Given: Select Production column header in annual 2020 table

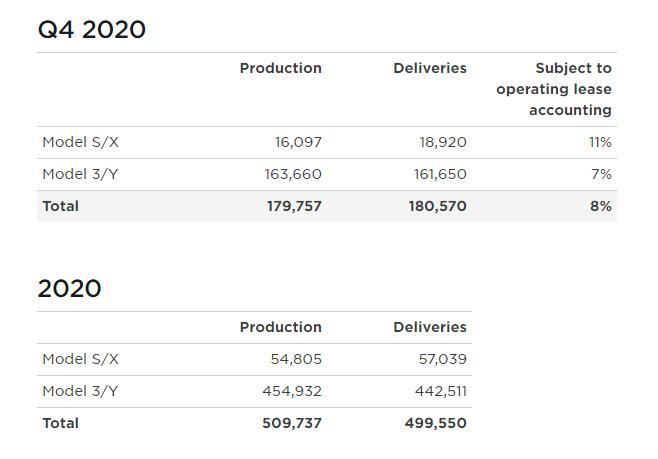Looking at the screenshot, I should 280,327.
